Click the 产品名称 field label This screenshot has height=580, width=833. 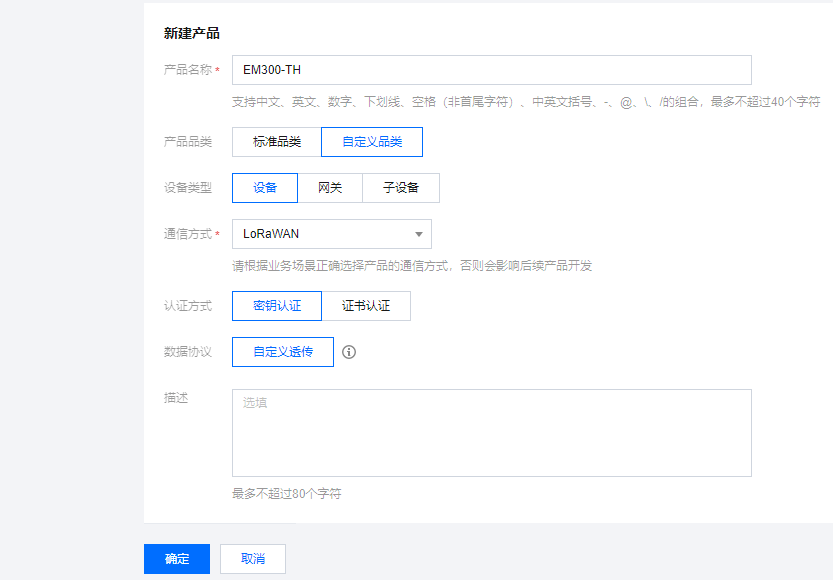click(188, 70)
